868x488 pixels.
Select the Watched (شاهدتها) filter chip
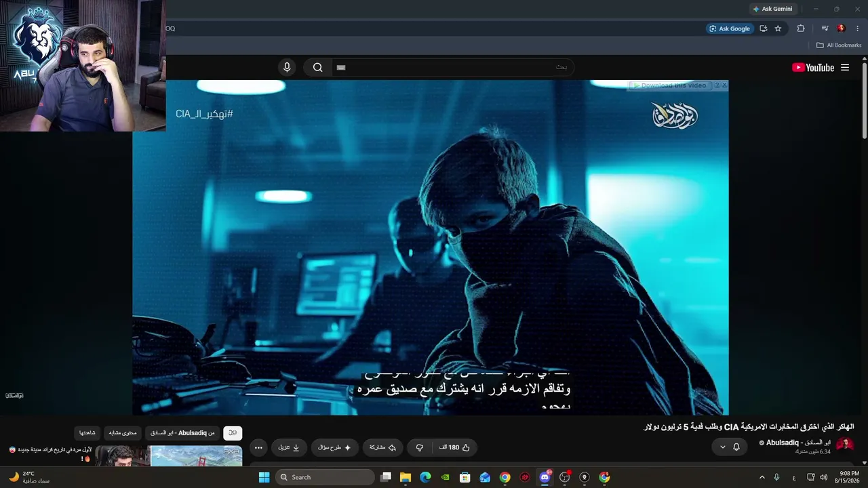[x=87, y=432]
